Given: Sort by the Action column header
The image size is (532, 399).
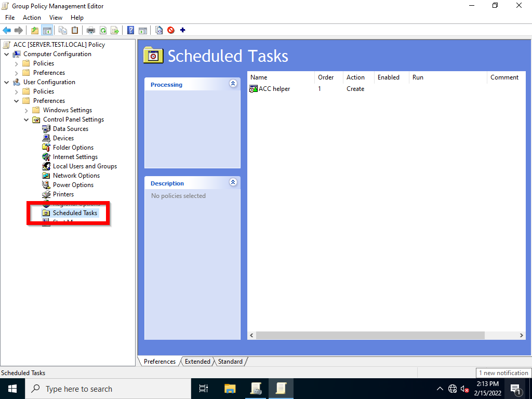Looking at the screenshot, I should tap(358, 77).
